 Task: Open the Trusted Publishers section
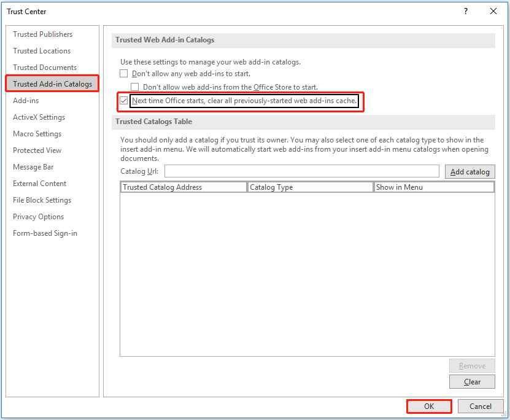42,34
